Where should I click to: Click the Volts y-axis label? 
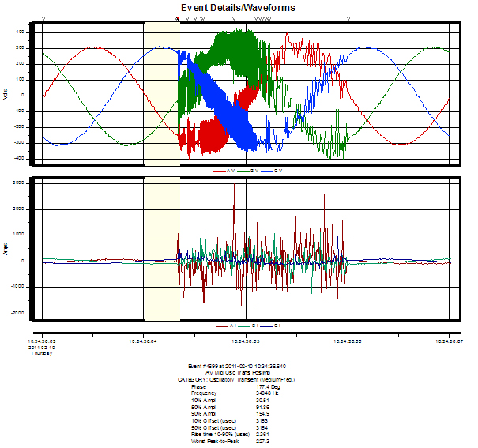pyautogui.click(x=6, y=95)
